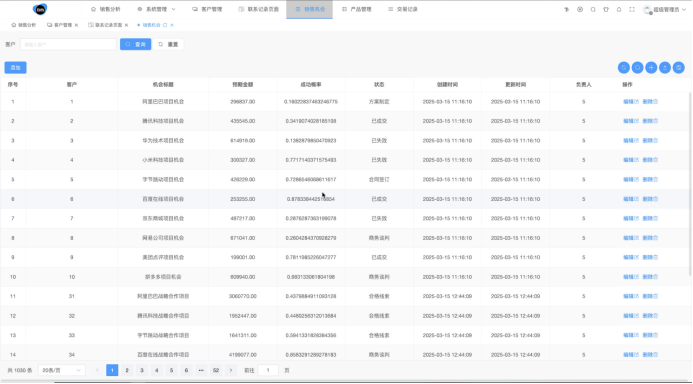Image resolution: width=693 pixels, height=384 pixels.
Task: Click the 成功概率 column header
Action: [311, 84]
